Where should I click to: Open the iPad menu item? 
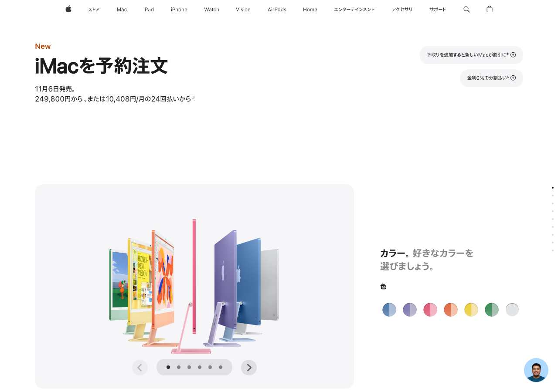pos(149,10)
